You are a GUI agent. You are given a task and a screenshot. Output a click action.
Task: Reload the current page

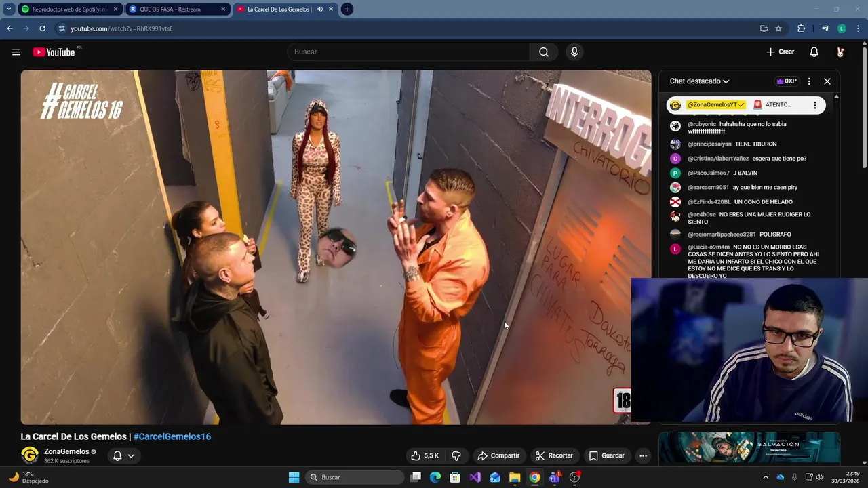(x=42, y=28)
